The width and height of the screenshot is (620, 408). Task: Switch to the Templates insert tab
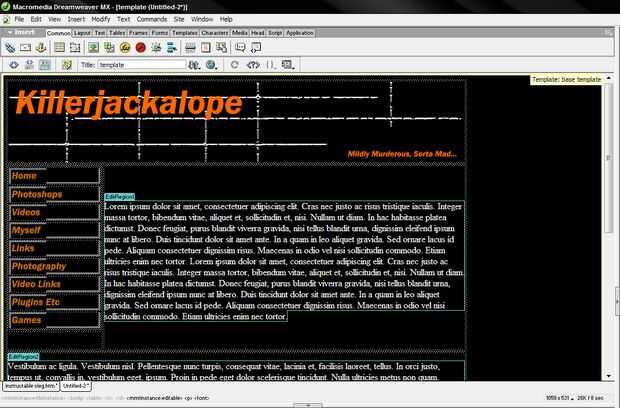185,33
